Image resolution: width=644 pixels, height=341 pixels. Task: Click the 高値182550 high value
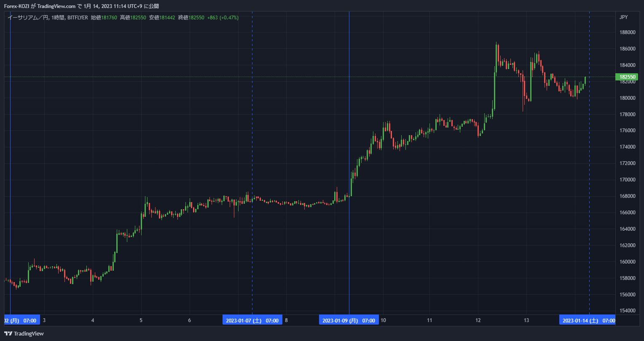pos(133,18)
